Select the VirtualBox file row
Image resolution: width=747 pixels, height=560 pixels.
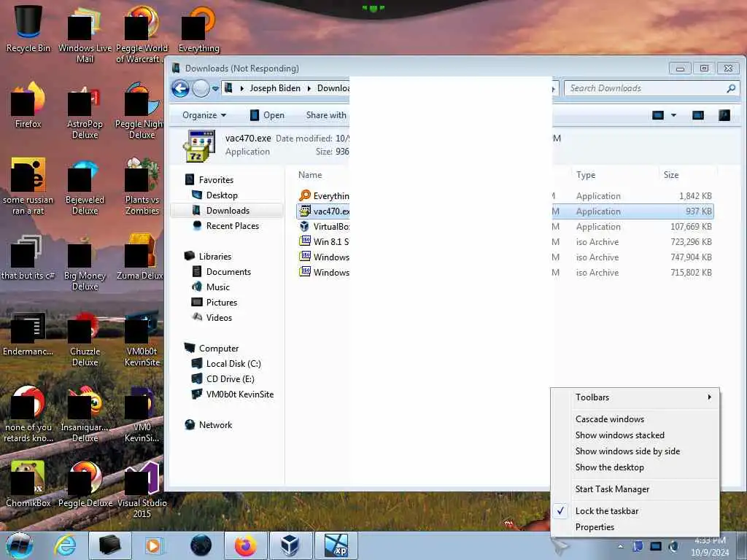(505, 227)
